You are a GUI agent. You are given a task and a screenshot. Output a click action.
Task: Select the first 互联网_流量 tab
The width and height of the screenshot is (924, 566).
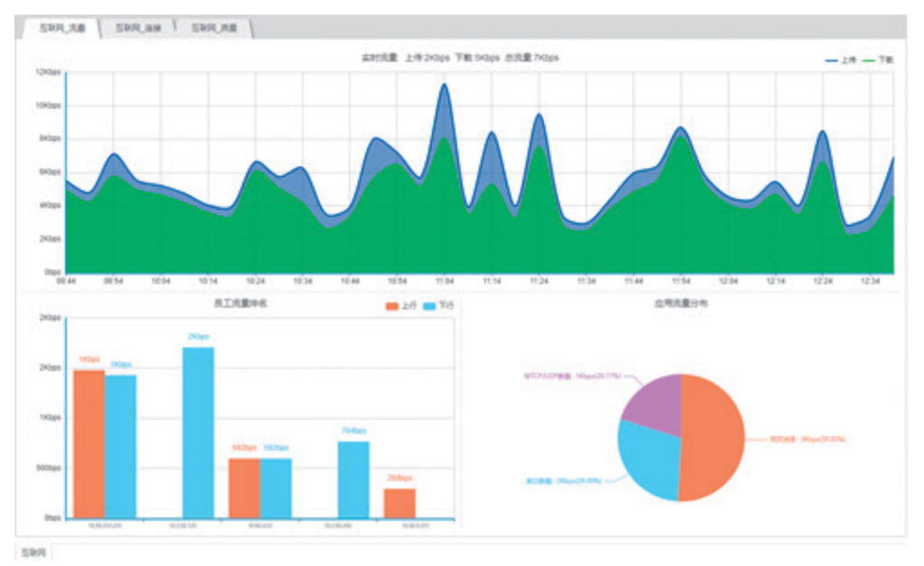(62, 27)
